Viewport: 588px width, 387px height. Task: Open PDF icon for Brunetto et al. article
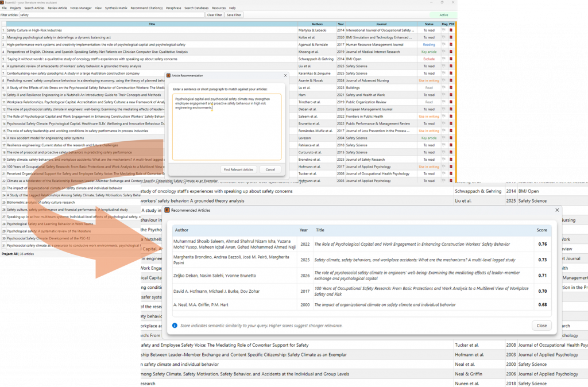[451, 123]
